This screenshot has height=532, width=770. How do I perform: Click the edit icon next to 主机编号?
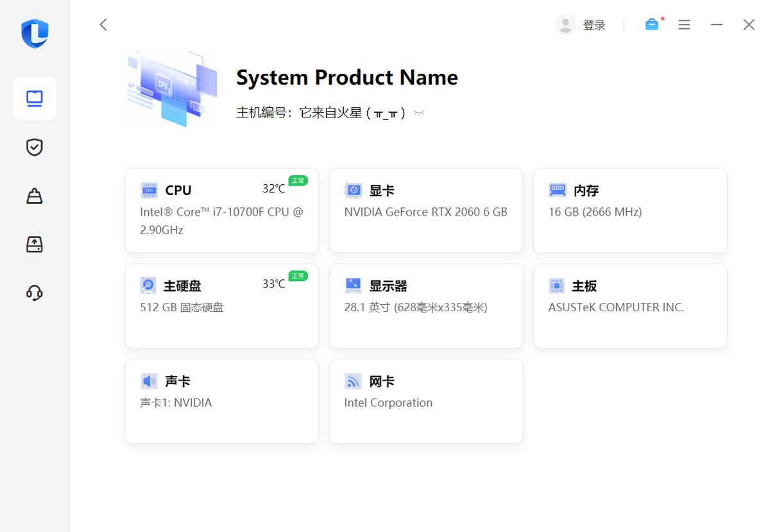click(418, 112)
